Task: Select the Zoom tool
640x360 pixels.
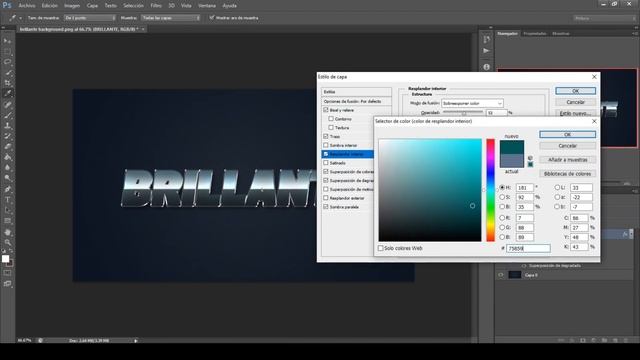Action: (7, 242)
